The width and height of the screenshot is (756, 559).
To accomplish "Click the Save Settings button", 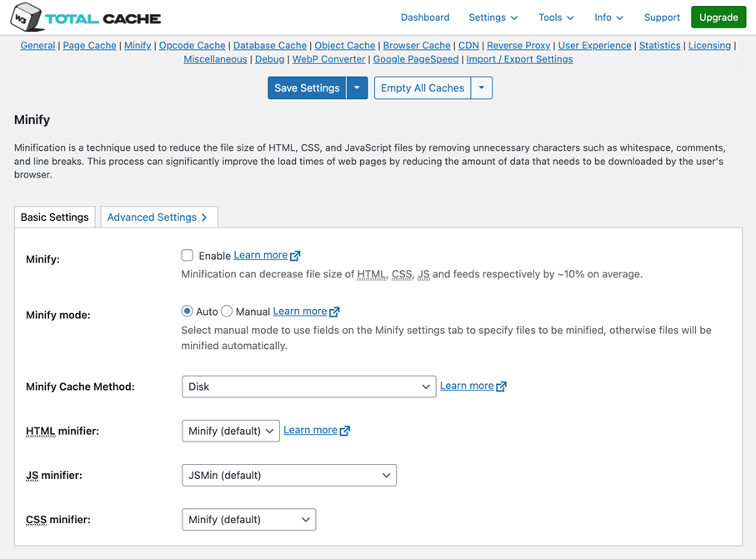I will coord(307,87).
